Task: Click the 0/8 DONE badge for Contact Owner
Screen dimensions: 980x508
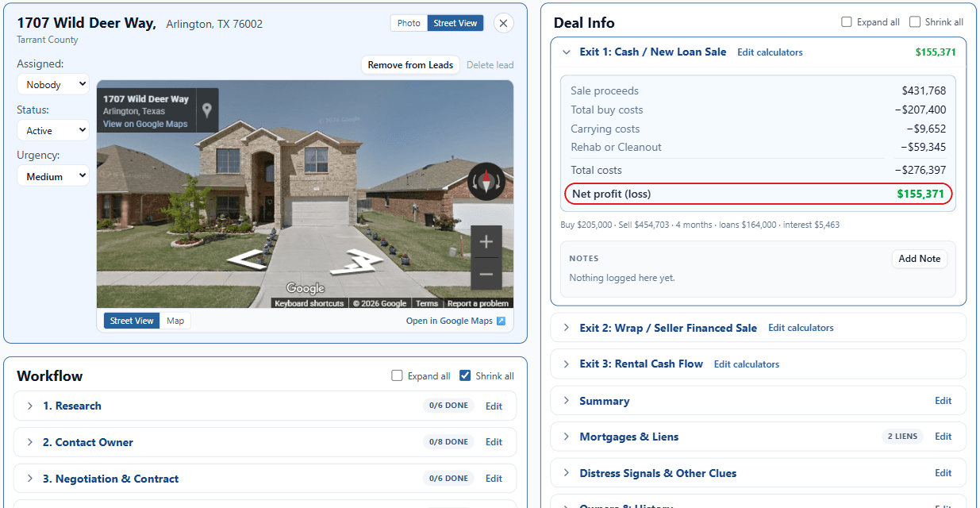Action: 448,442
